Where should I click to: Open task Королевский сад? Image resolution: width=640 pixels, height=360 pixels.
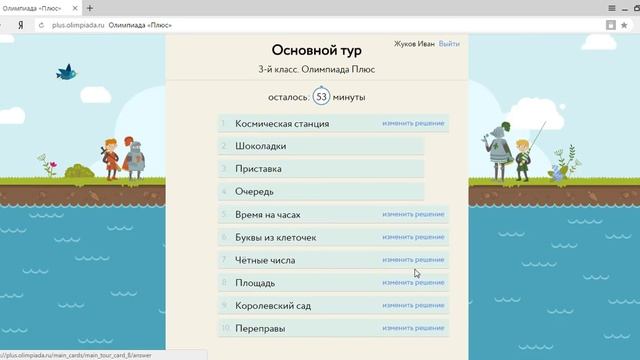pos(273,306)
